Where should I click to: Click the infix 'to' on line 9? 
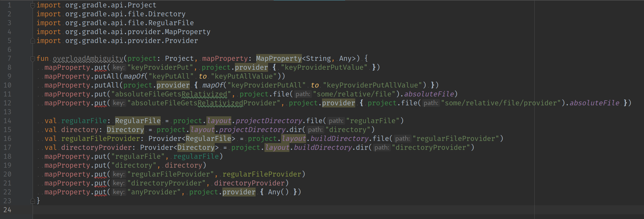pos(203,76)
